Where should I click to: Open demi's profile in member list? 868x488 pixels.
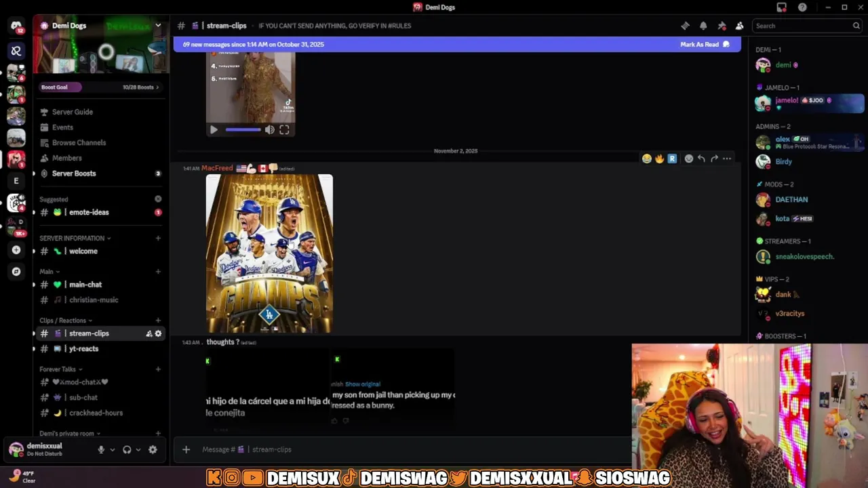coord(810,65)
